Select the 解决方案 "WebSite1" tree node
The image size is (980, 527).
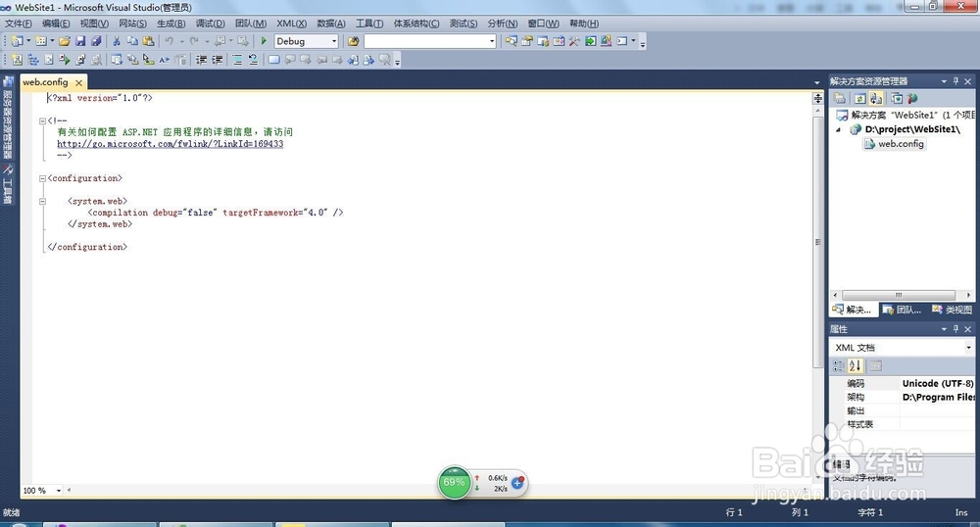tap(905, 115)
